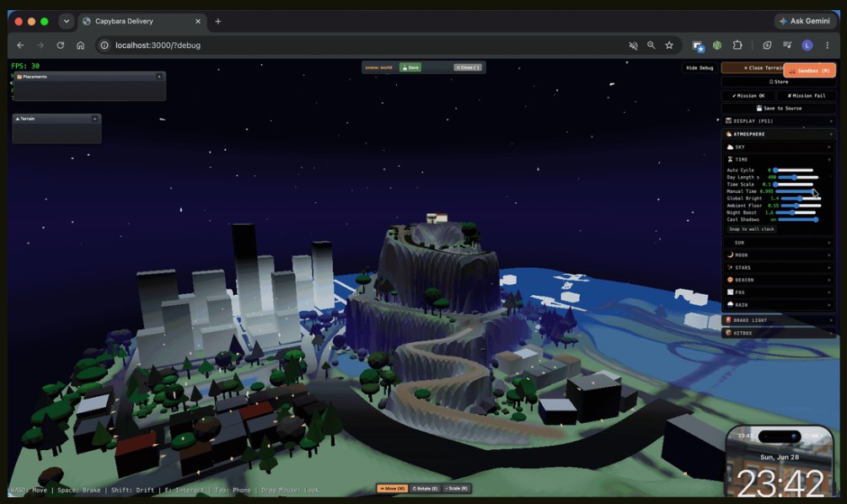Click the phone preview showing 23:42
Image resolution: width=847 pixels, height=504 pixels.
point(779,461)
